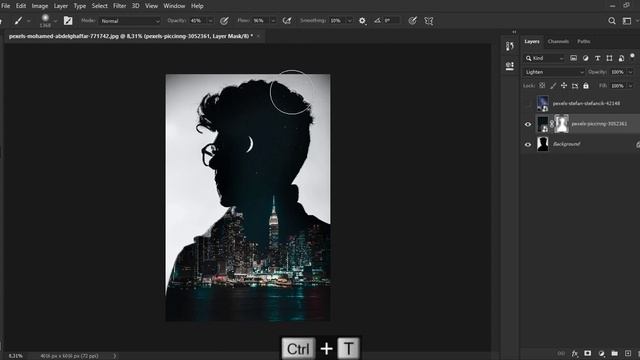Toggle the Brush Settings panel icon
The width and height of the screenshot is (640, 360).
coord(68,21)
